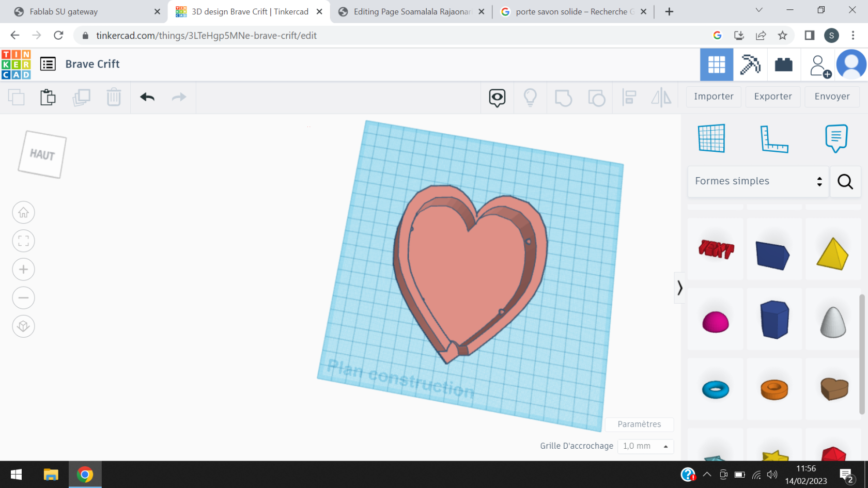Viewport: 868px width, 488px height.
Task: Redo the action
Action: tap(179, 97)
